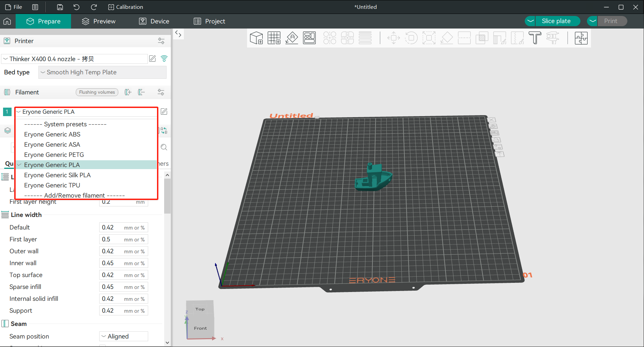Click the Home icon
Screen dimensions: 644x347
tap(7, 21)
